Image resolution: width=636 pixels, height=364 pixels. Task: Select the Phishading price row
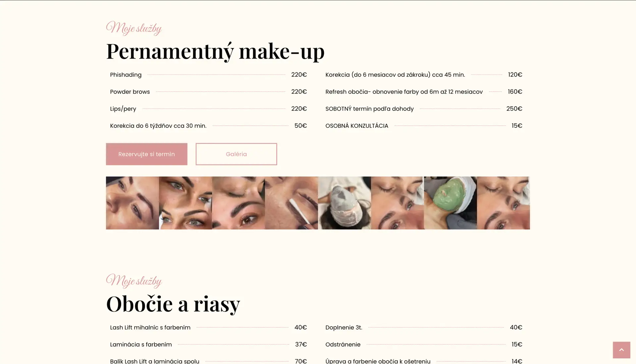208,75
